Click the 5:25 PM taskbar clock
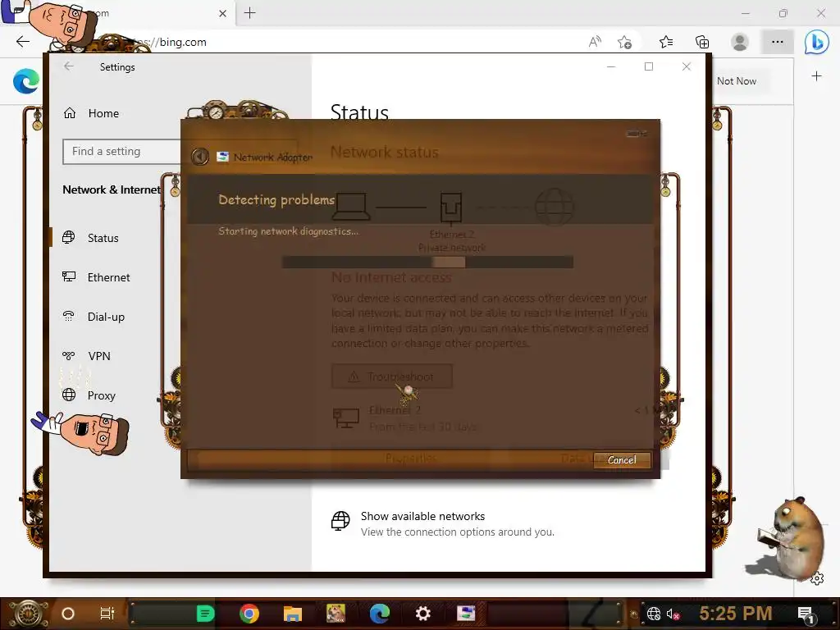 pos(736,614)
